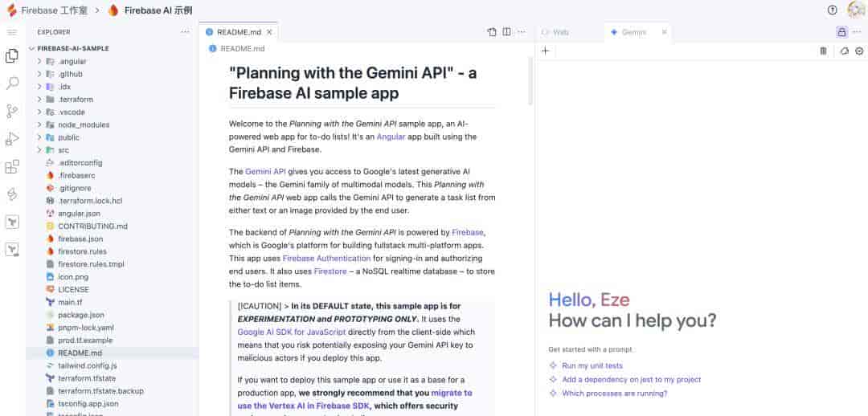This screenshot has width=868, height=416.
Task: Open the lower Terraform icon in activity bar
Action: click(x=11, y=250)
